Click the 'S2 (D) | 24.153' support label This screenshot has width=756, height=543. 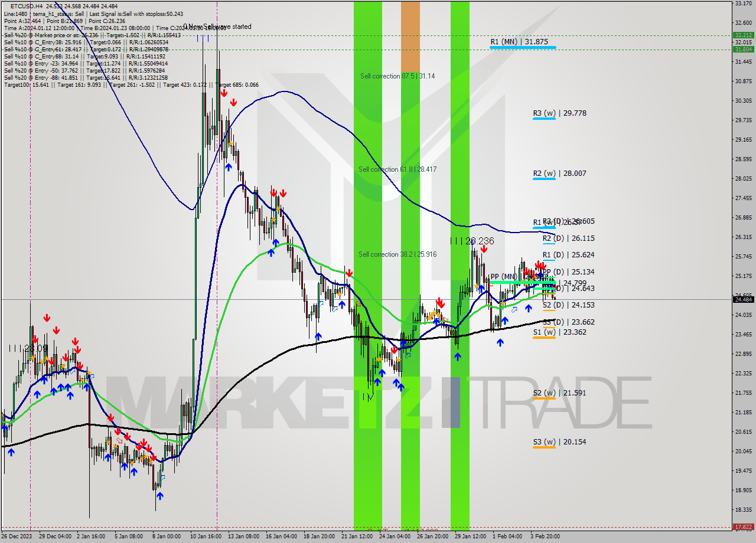click(568, 305)
